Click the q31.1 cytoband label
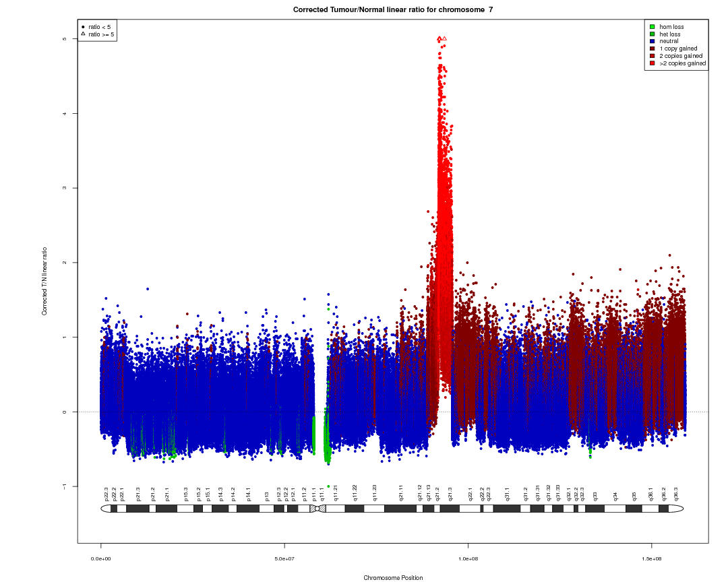This screenshot has height=582, width=728. (507, 494)
